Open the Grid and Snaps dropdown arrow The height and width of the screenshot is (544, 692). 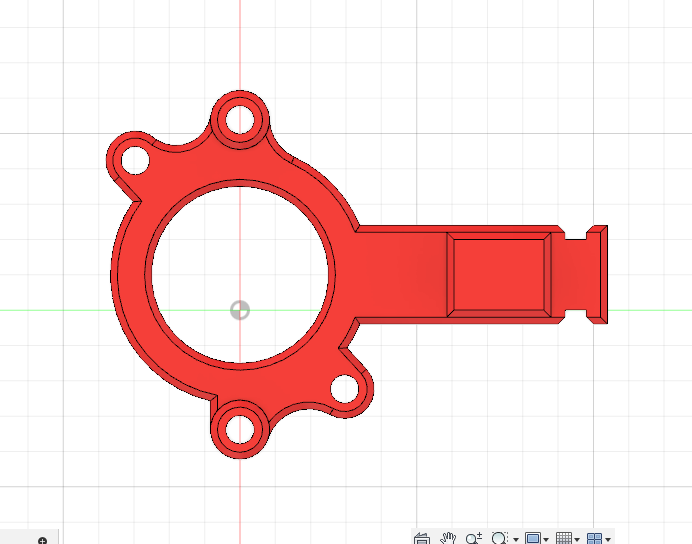click(x=577, y=540)
